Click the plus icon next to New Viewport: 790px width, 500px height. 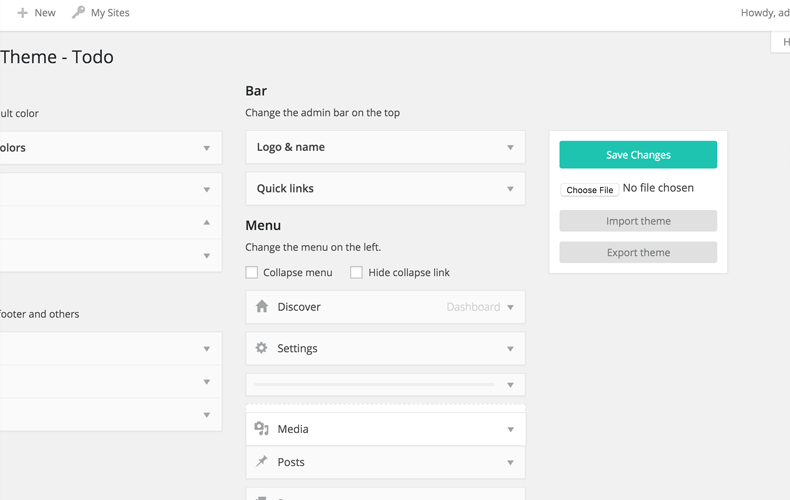click(x=22, y=13)
